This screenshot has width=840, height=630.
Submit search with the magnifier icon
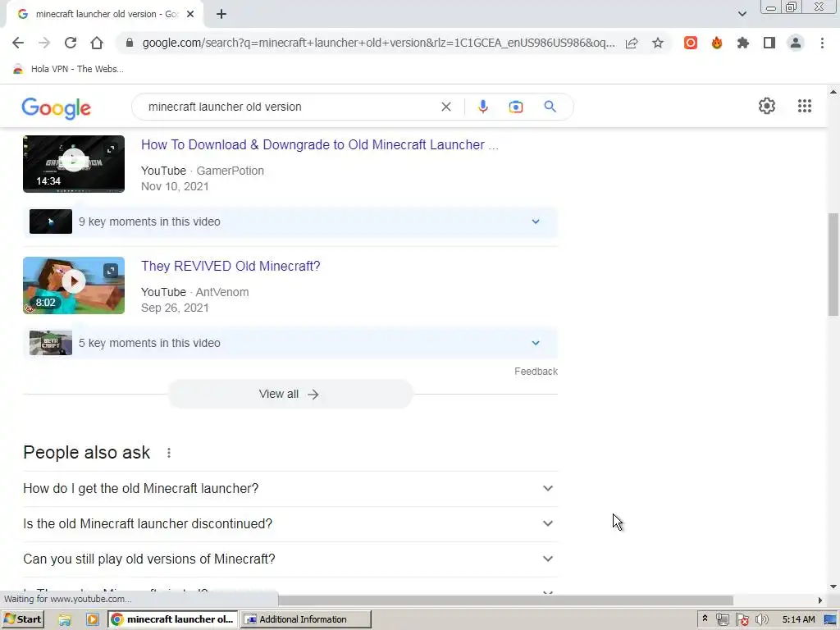[x=550, y=107]
